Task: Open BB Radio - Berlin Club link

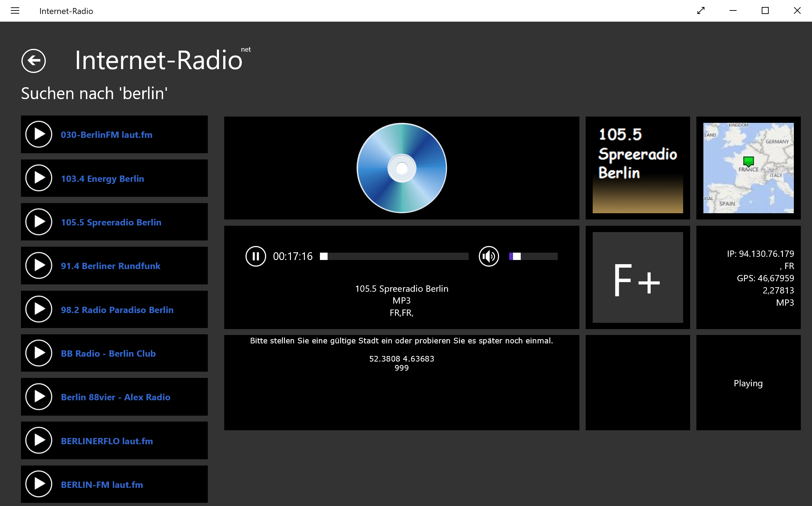Action: tap(108, 354)
